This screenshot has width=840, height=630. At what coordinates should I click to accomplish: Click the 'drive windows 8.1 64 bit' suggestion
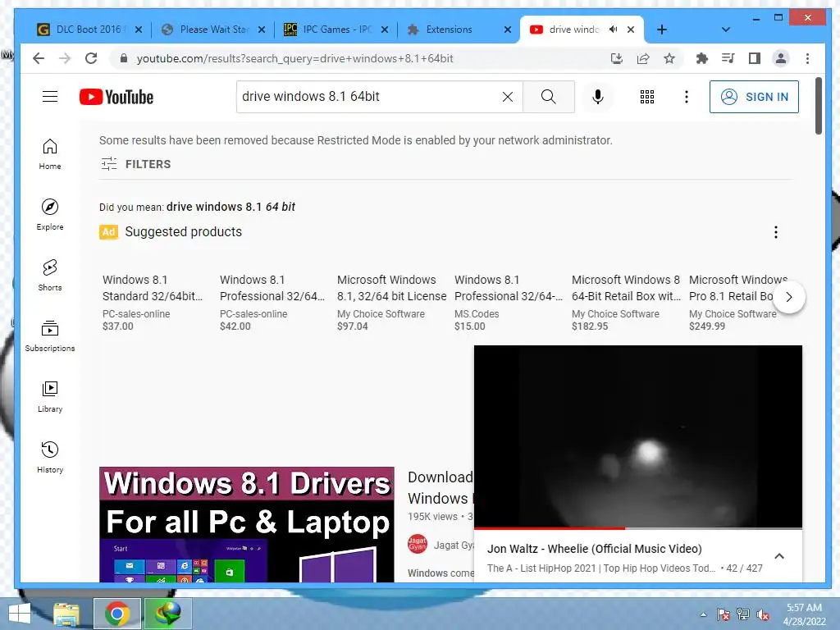(231, 207)
